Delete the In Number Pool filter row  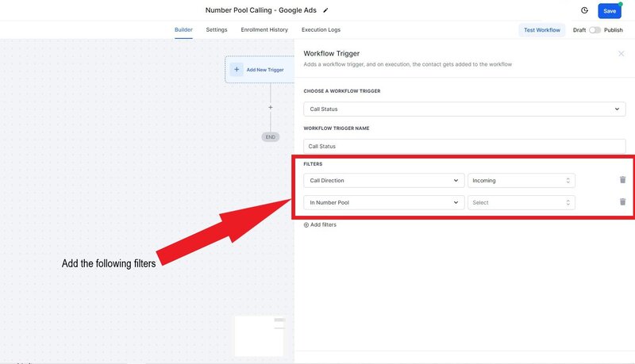pos(622,201)
